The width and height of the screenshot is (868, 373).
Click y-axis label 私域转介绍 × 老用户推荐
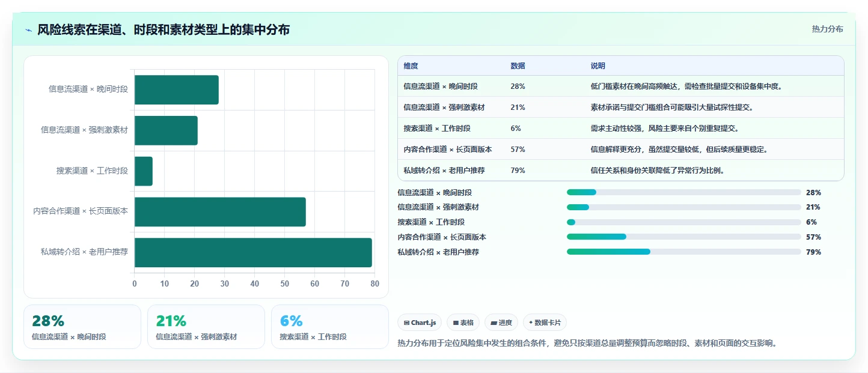(84, 252)
